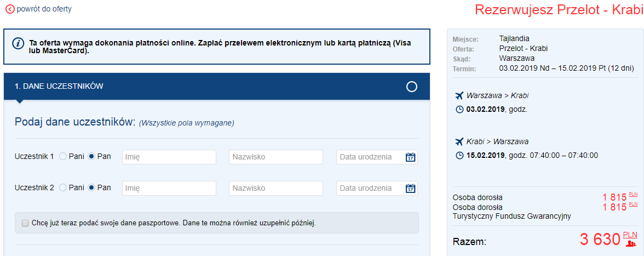The height and width of the screenshot is (256, 644).
Task: Click the clock icon next to 15.02.2019
Action: coord(459,155)
